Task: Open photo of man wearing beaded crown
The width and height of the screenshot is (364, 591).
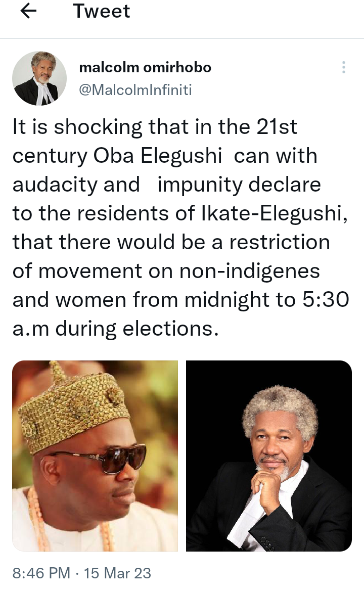Action: [95, 456]
